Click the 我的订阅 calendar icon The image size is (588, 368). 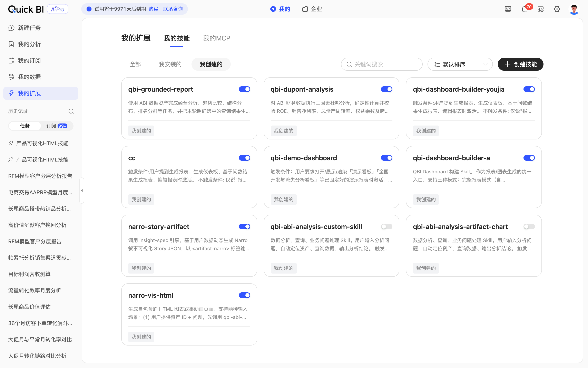click(x=11, y=61)
